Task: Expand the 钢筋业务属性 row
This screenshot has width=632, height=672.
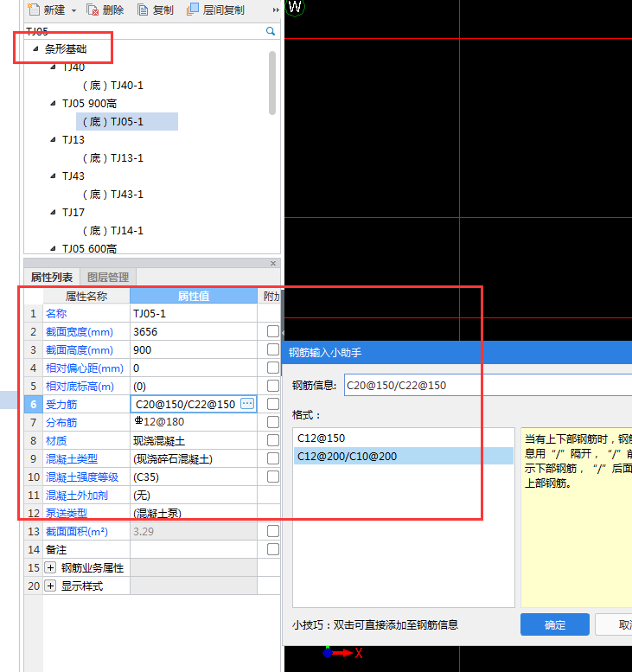Action: coord(50,568)
